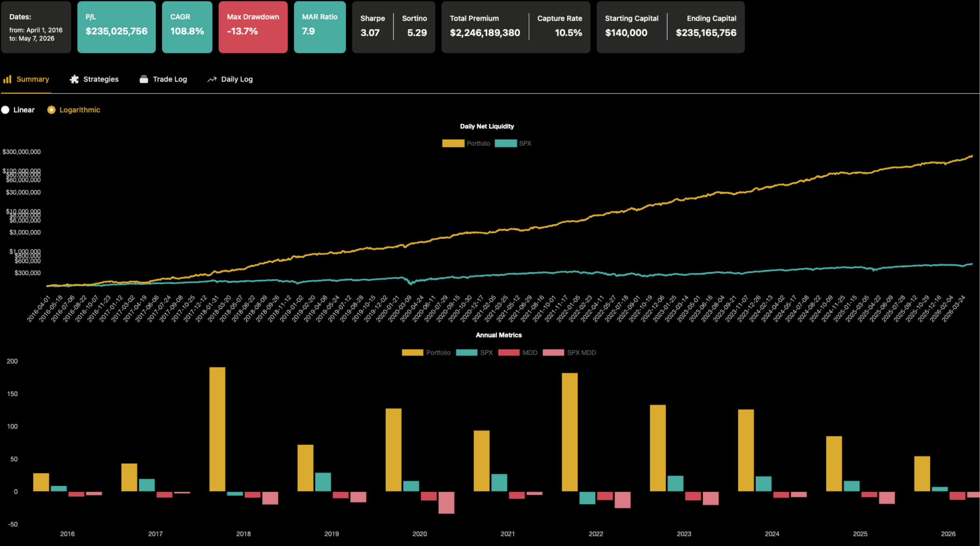The image size is (980, 546).
Task: Toggle Portfolio swatch in Daily Net Liquidity legend
Action: pyautogui.click(x=453, y=143)
